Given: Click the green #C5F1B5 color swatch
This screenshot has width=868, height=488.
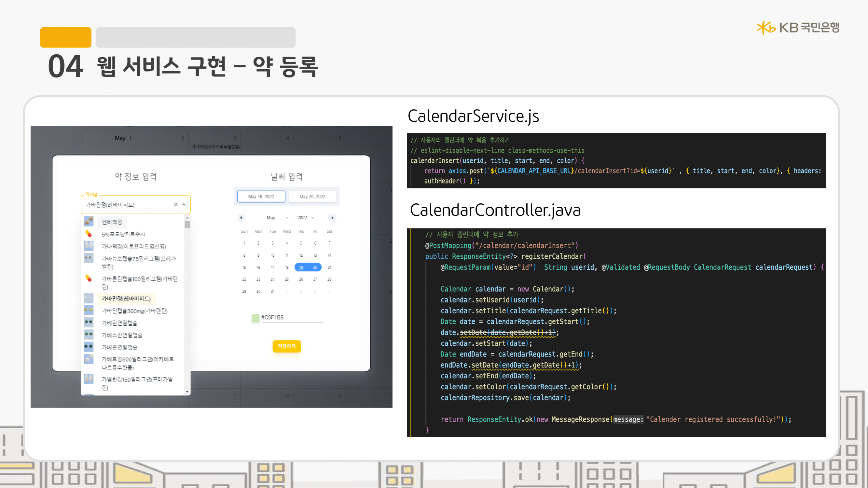Looking at the screenshot, I should point(256,318).
